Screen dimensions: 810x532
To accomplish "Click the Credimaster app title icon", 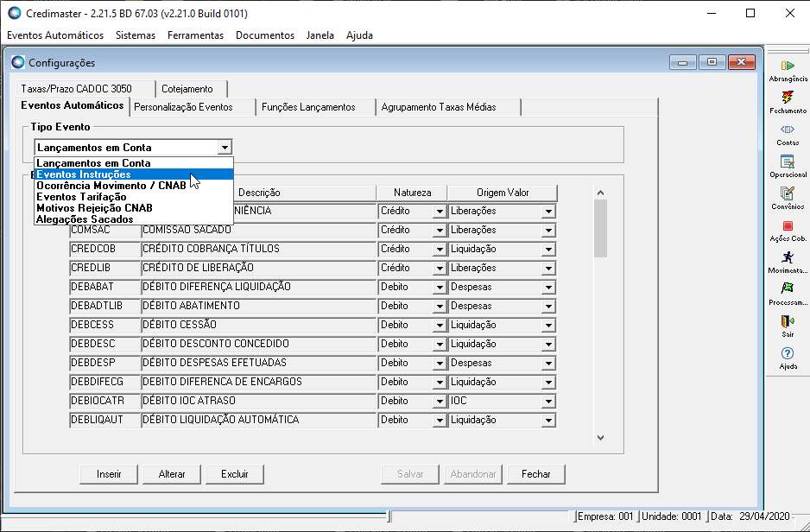I will pos(15,14).
